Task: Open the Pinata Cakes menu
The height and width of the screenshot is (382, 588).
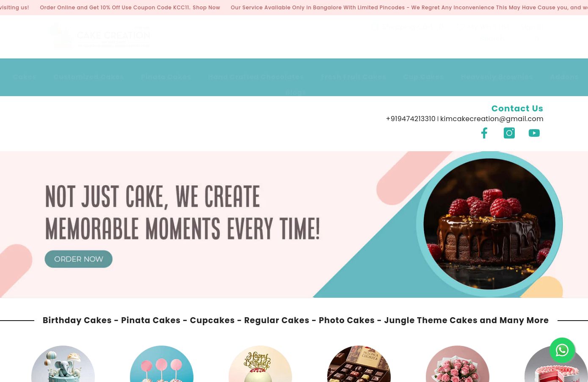Action: (x=166, y=77)
